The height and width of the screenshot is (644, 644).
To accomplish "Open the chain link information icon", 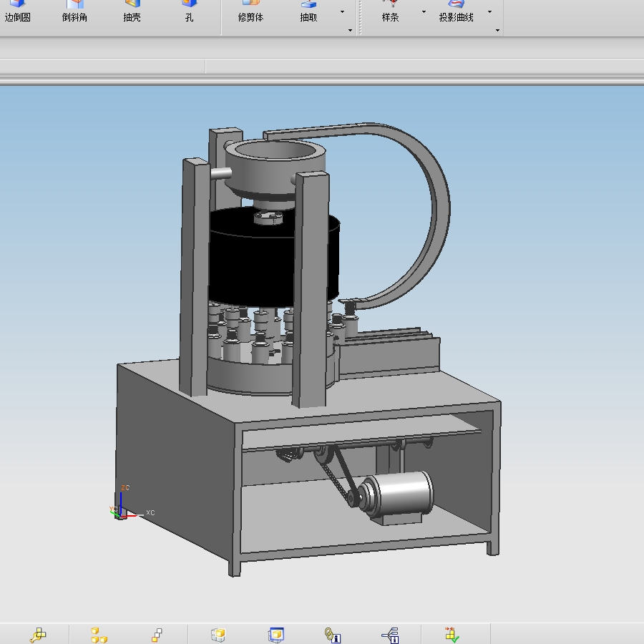I will pos(332,635).
